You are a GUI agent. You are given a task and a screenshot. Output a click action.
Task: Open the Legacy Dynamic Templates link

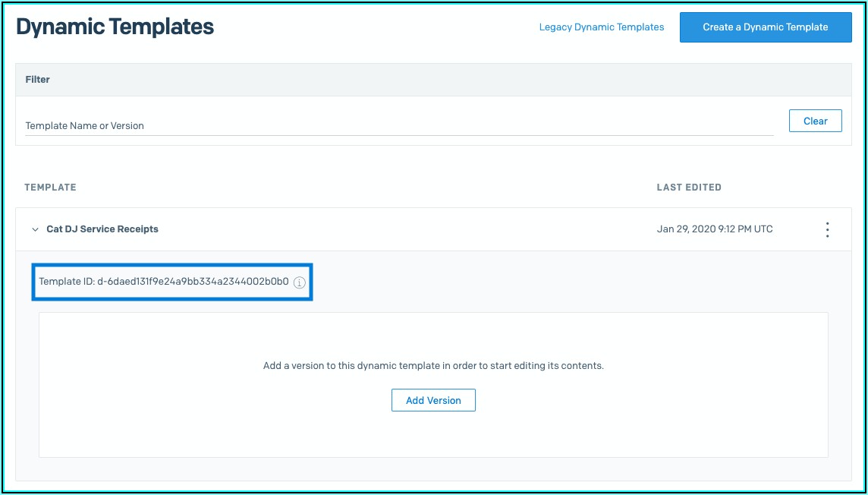tap(601, 27)
